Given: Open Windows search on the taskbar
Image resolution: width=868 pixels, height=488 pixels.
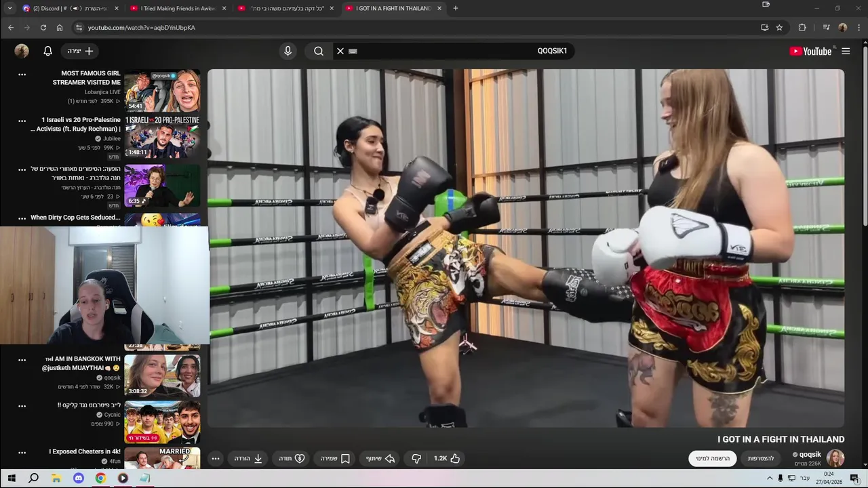Looking at the screenshot, I should (x=33, y=478).
